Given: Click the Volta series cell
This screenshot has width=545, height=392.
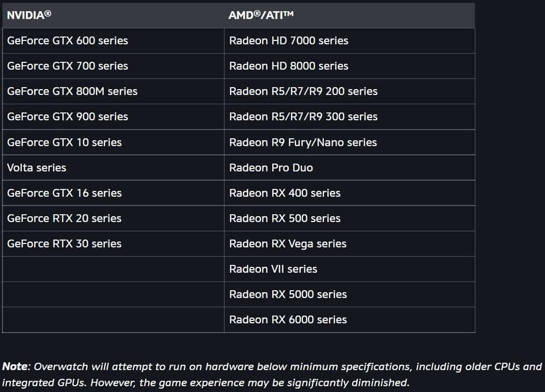Looking at the screenshot, I should tap(37, 168).
